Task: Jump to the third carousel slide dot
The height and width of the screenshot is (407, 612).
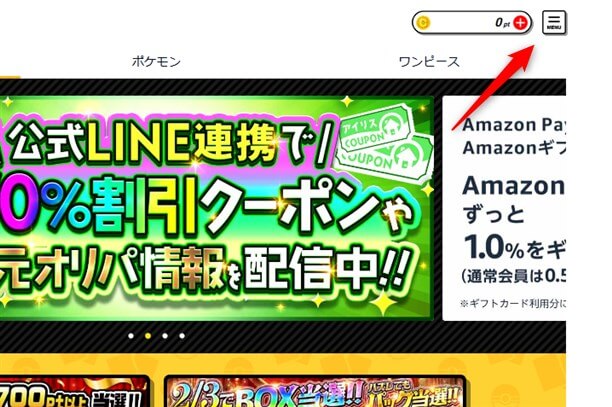Action: (x=165, y=336)
